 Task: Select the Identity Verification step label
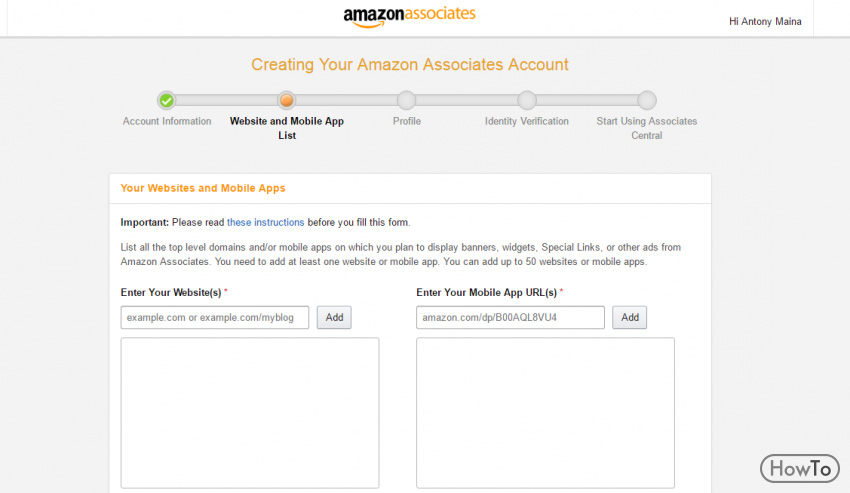click(526, 121)
